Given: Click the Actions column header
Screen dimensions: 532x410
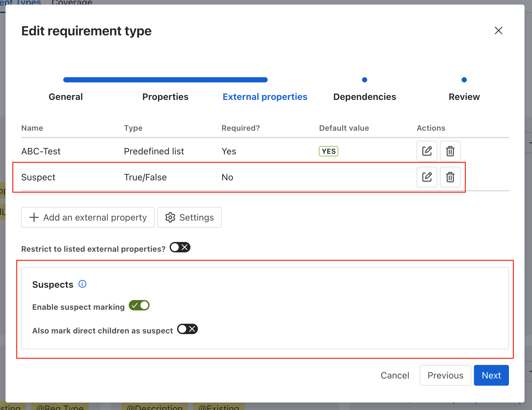Looking at the screenshot, I should click(x=431, y=128).
